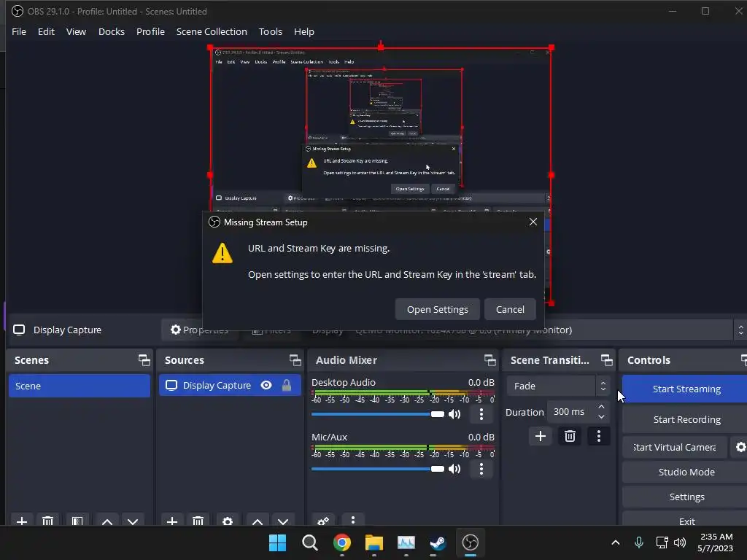Select Scene in the Scenes list

79,386
